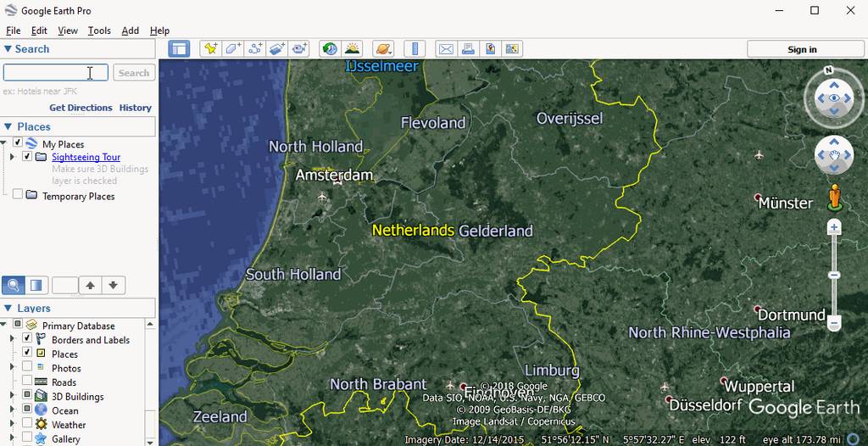Check the Temporary Places checkbox
Screen dimensions: 868x446
click(x=18, y=194)
